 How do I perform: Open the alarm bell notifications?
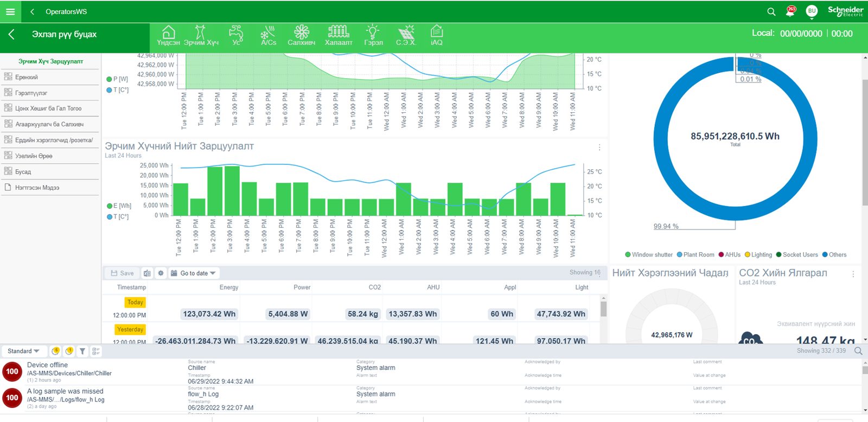[790, 11]
